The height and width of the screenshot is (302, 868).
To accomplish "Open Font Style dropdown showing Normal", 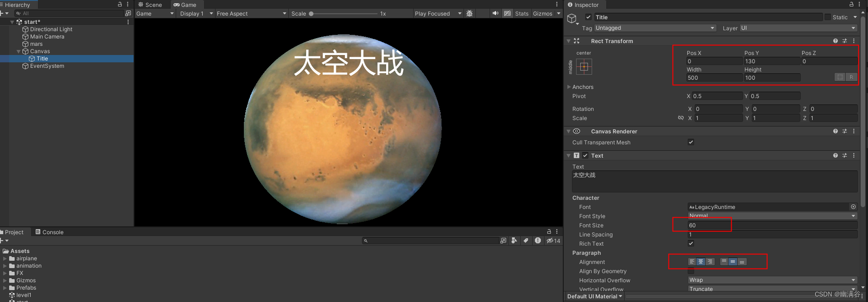I will pyautogui.click(x=772, y=216).
